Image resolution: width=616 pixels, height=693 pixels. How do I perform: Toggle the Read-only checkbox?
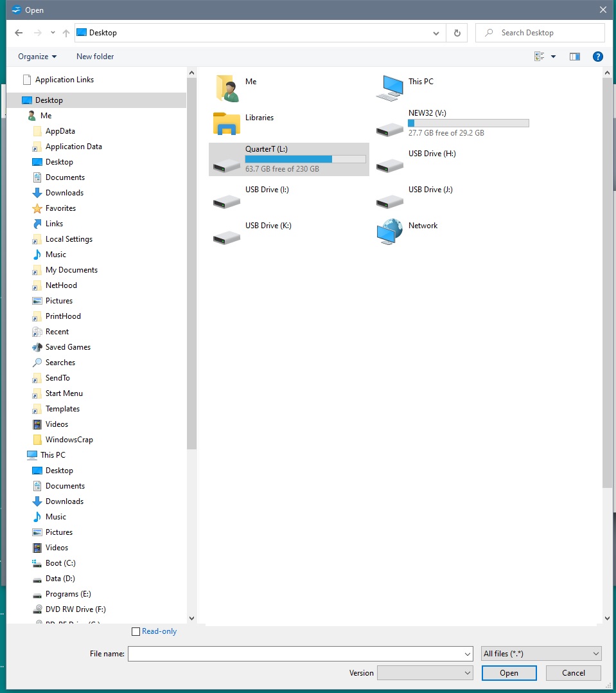[x=136, y=631]
